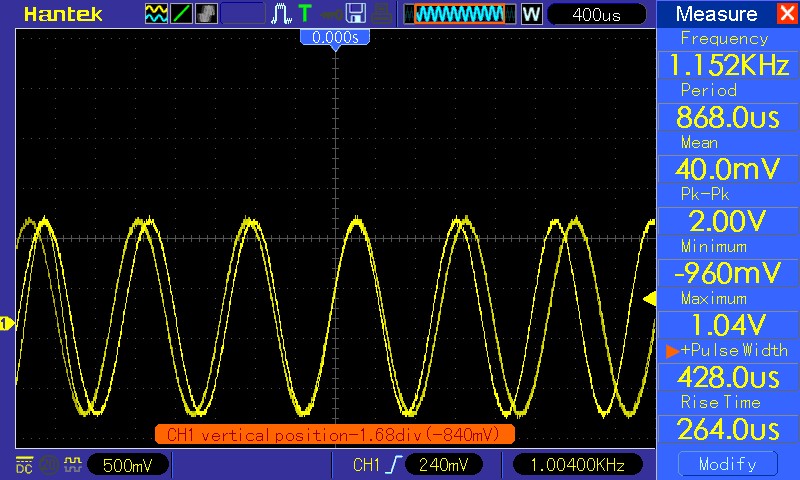Click the waveform memory overview bar

(x=459, y=14)
